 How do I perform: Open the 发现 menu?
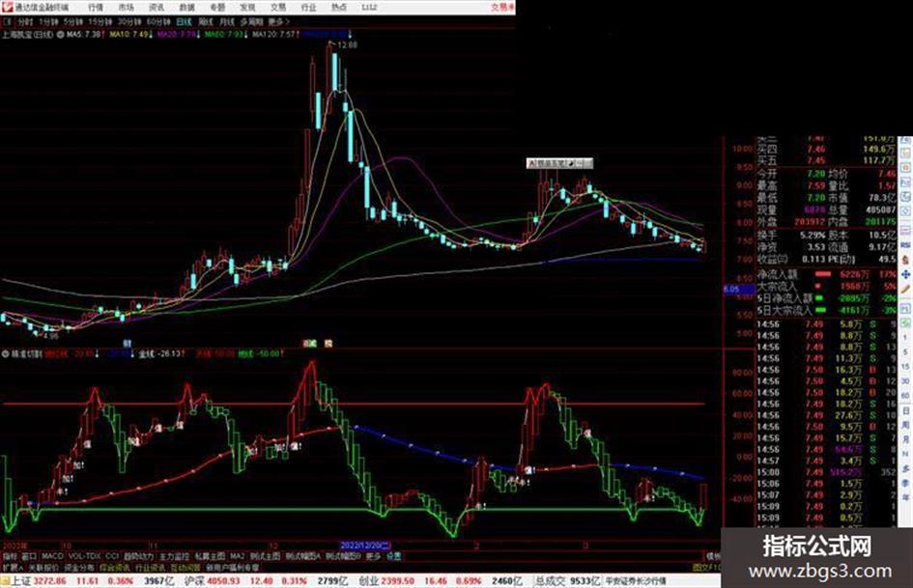247,7
